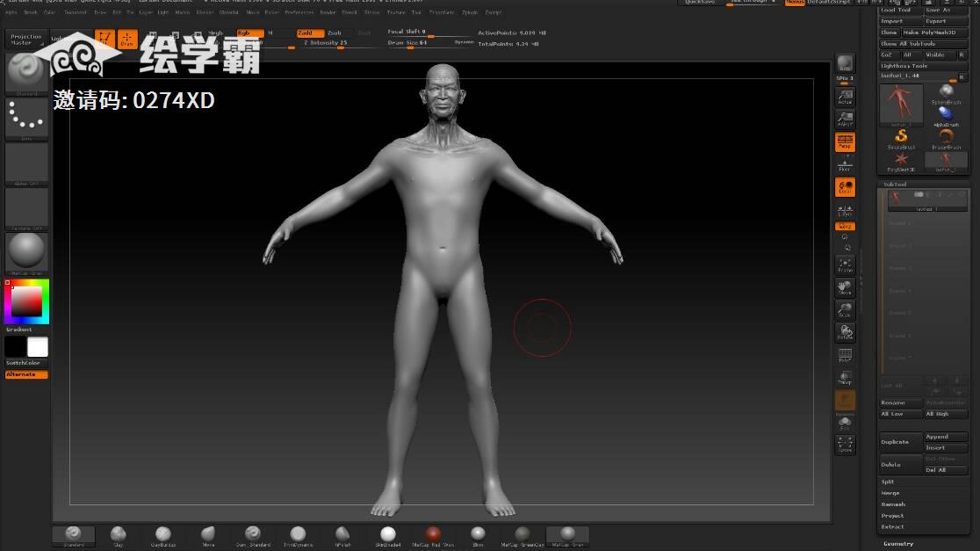The width and height of the screenshot is (980, 551).
Task: Click the Scale view icon
Action: point(845,310)
